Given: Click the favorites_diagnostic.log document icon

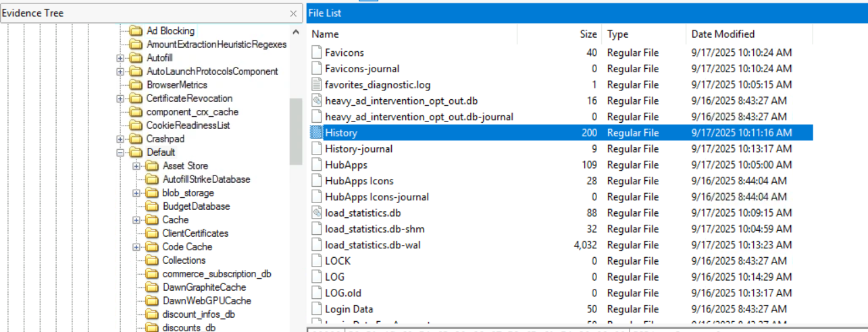Looking at the screenshot, I should pyautogui.click(x=317, y=84).
